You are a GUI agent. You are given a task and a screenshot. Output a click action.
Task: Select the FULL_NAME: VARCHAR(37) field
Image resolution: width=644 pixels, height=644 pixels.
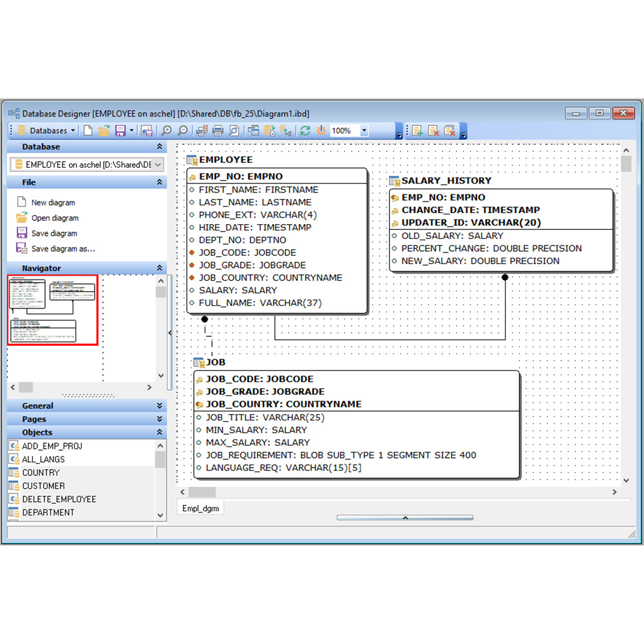click(x=260, y=303)
